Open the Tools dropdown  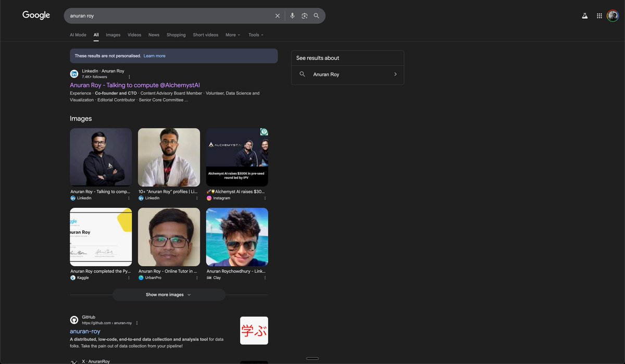pos(256,35)
